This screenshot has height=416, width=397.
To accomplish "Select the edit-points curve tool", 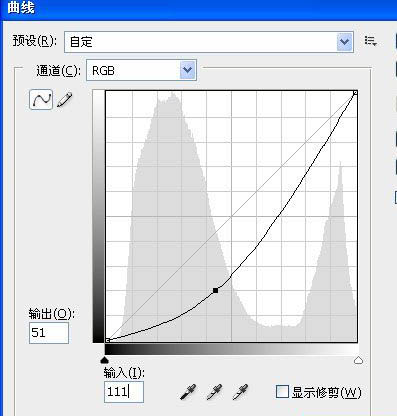I will (x=41, y=99).
